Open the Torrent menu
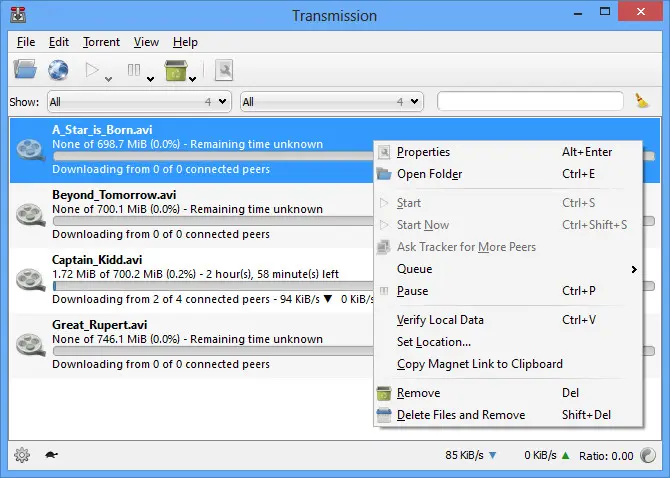 101,42
